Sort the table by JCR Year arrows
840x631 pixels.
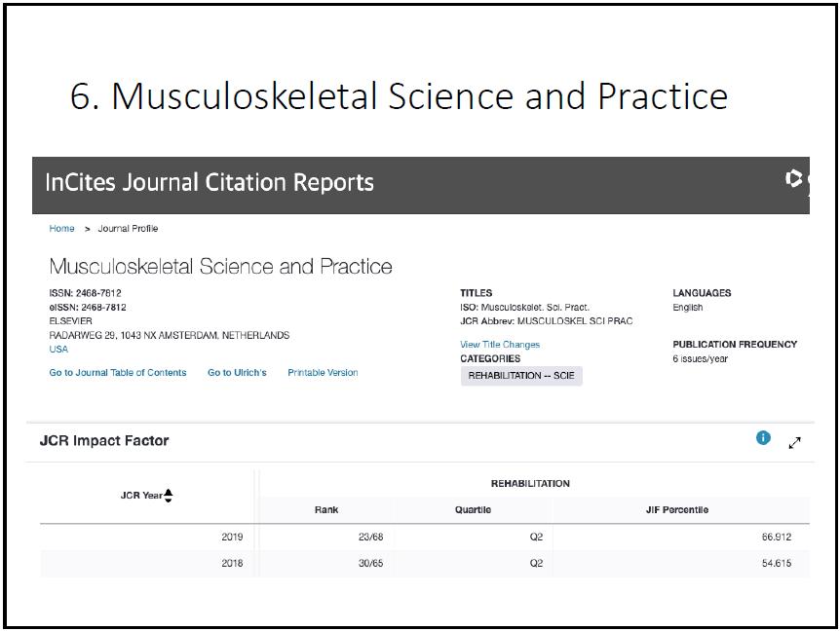point(169,496)
